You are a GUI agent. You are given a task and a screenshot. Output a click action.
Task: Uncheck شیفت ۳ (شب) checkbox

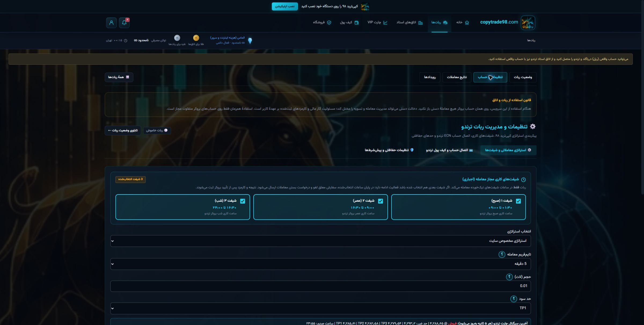click(x=242, y=201)
